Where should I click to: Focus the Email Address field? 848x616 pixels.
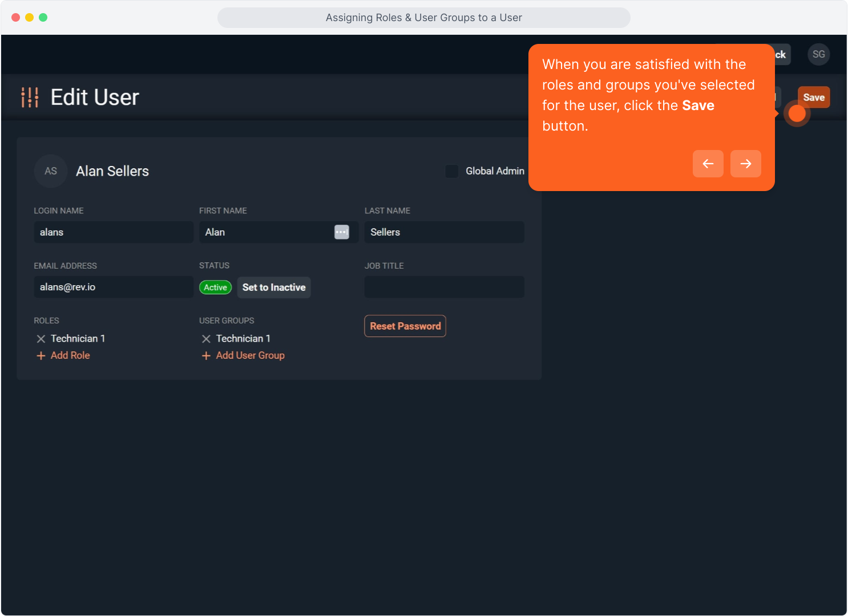[x=113, y=287]
